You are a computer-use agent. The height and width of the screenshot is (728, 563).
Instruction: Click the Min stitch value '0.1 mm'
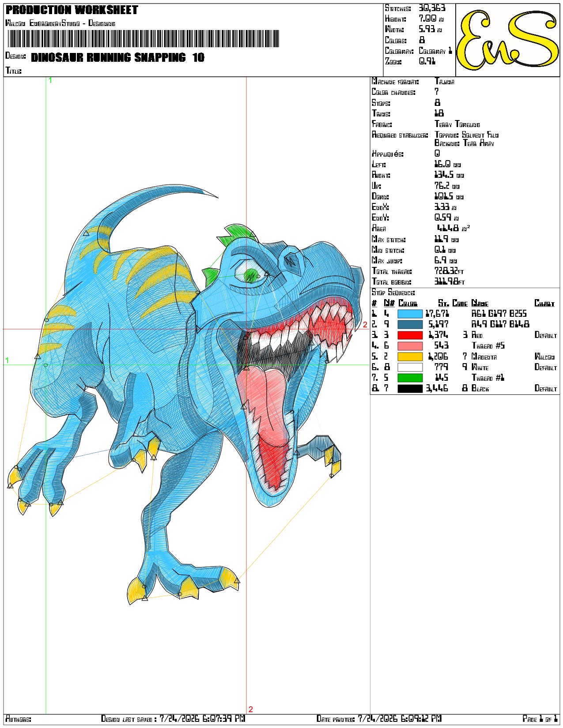tap(445, 250)
